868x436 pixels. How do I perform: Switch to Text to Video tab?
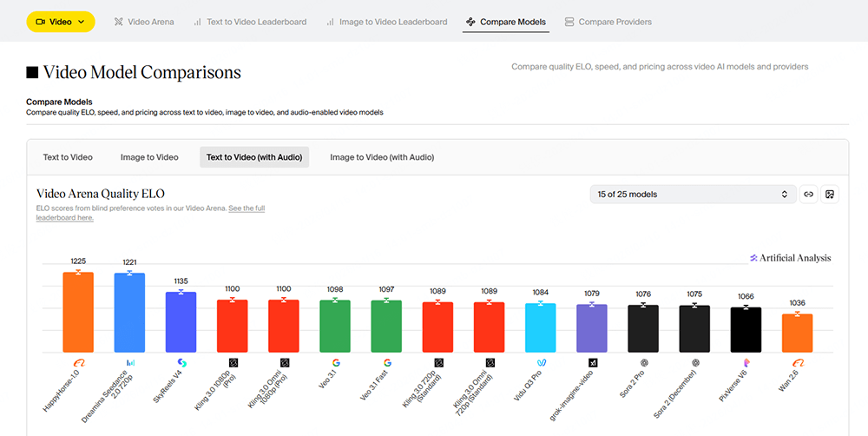(x=68, y=157)
